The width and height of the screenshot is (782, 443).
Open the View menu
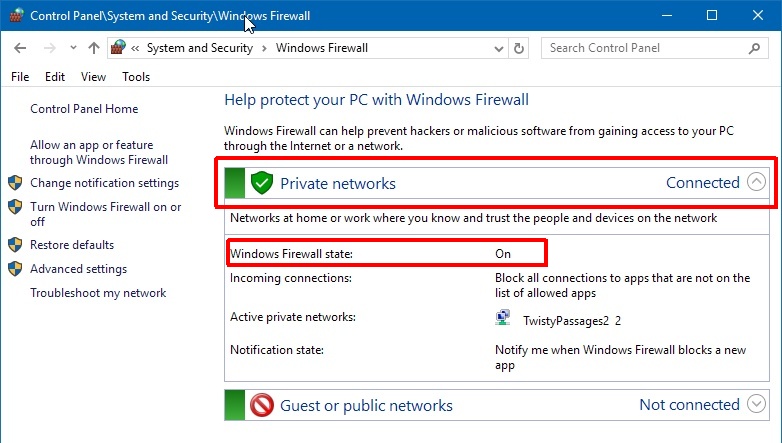click(93, 77)
